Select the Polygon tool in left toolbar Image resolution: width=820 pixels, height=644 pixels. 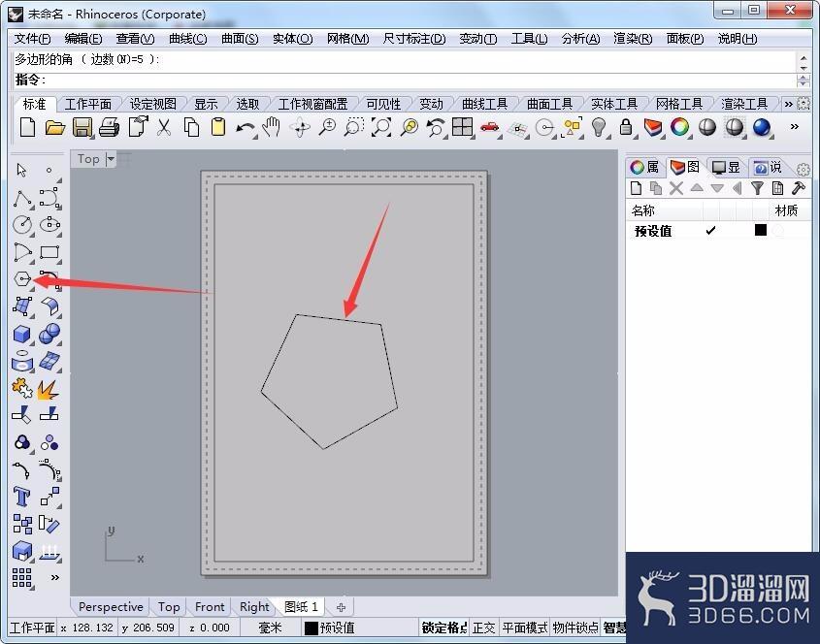point(22,279)
